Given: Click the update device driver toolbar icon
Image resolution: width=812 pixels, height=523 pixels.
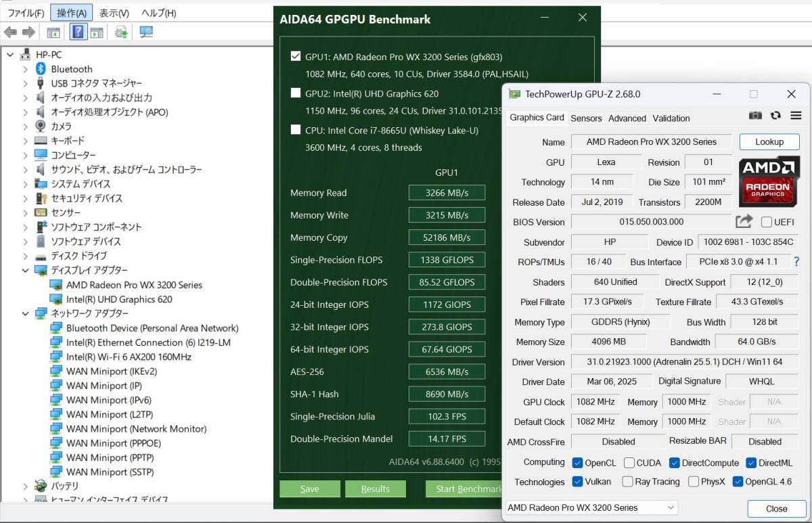Looking at the screenshot, I should tap(121, 32).
